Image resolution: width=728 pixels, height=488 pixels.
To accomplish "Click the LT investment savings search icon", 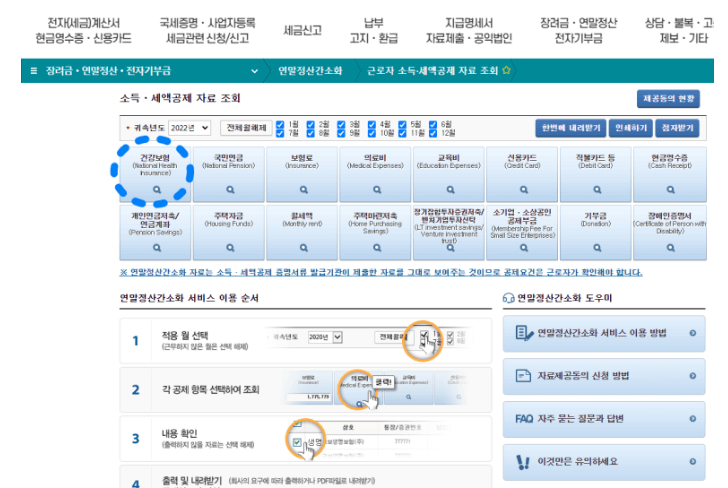I will click(450, 248).
